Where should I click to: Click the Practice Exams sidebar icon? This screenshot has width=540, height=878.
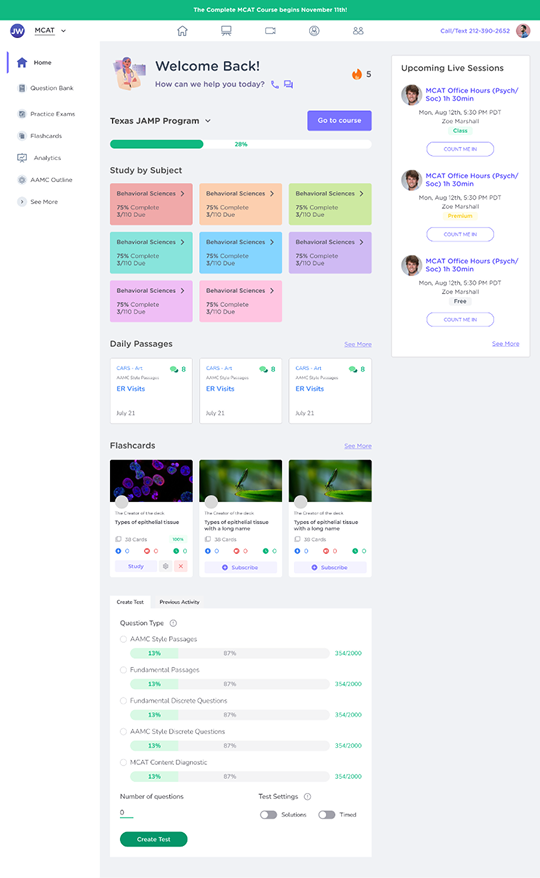tap(22, 114)
